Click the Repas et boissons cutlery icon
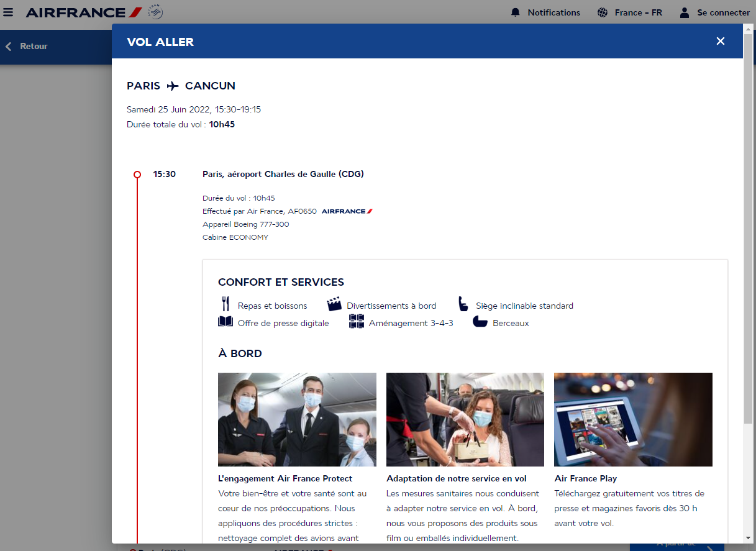The width and height of the screenshot is (756, 551). pyautogui.click(x=225, y=304)
